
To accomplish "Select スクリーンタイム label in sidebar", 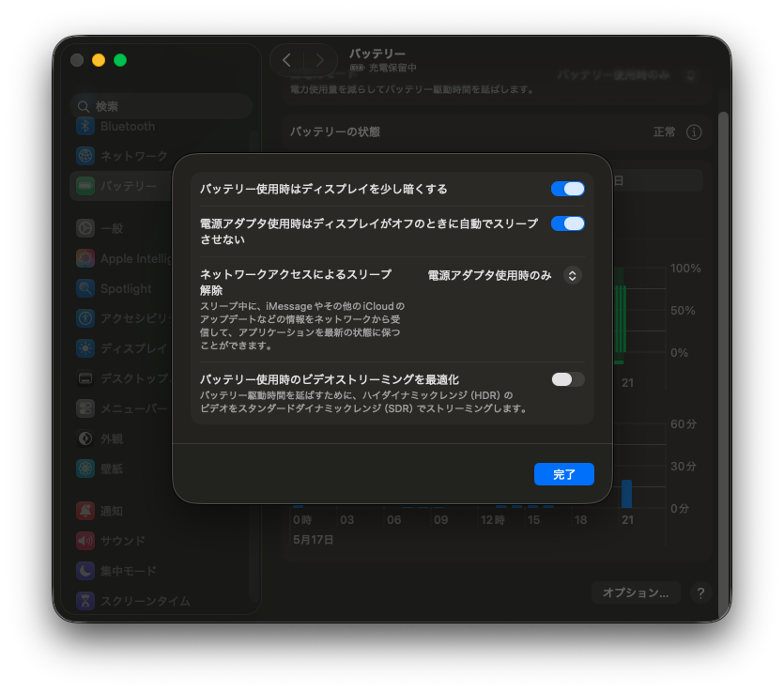I will [x=145, y=601].
